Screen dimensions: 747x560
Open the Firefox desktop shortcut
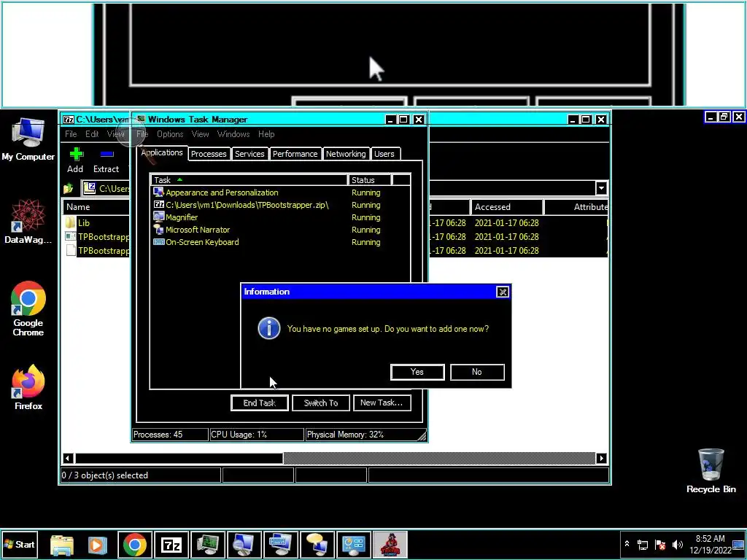(28, 387)
